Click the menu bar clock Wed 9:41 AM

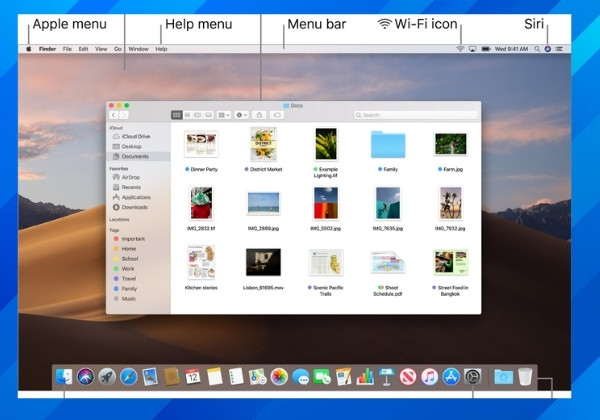point(511,49)
